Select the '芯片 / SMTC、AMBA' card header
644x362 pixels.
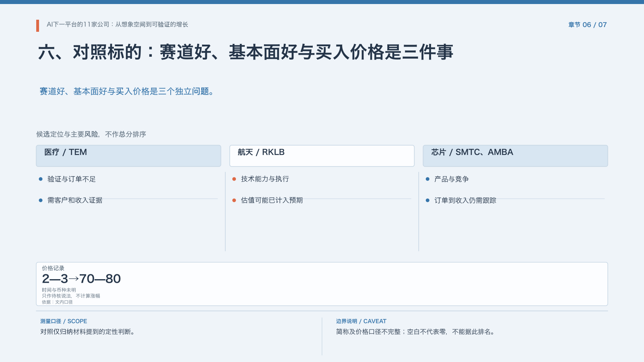[x=515, y=156]
